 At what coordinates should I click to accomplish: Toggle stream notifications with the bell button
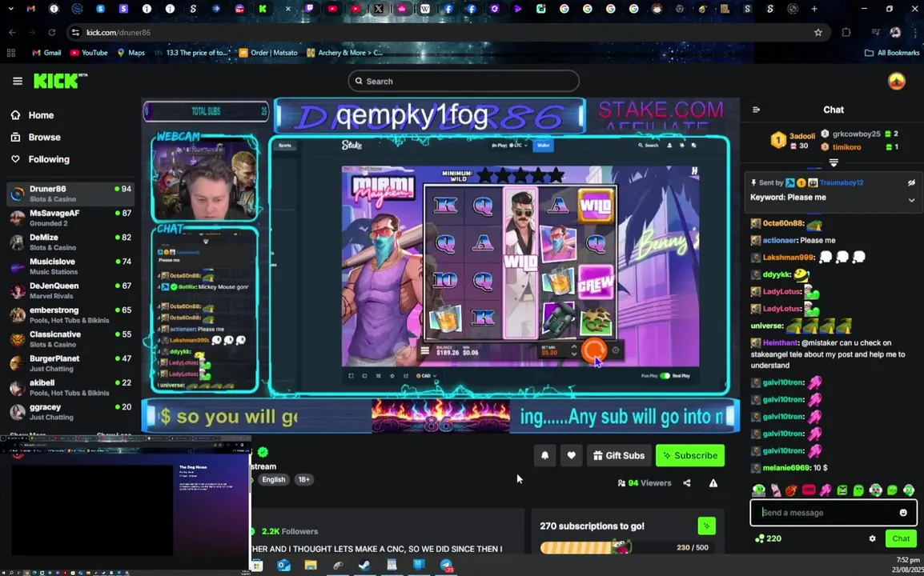pos(544,455)
